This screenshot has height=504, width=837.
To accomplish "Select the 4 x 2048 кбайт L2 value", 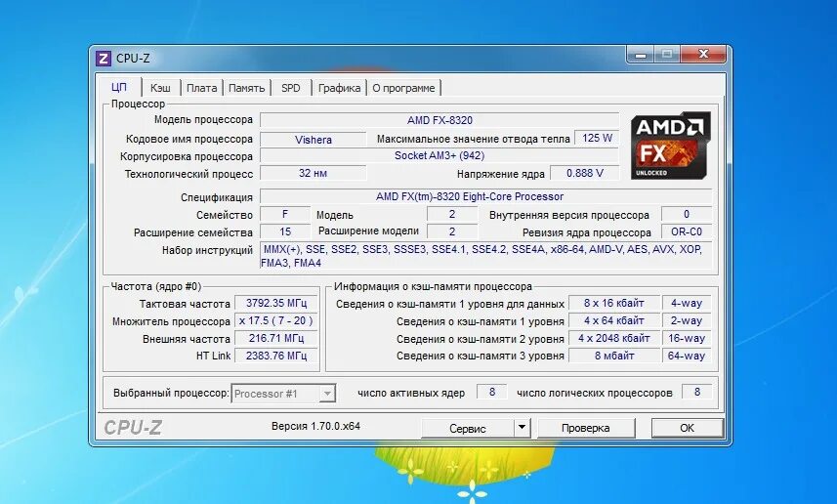I will coord(614,339).
